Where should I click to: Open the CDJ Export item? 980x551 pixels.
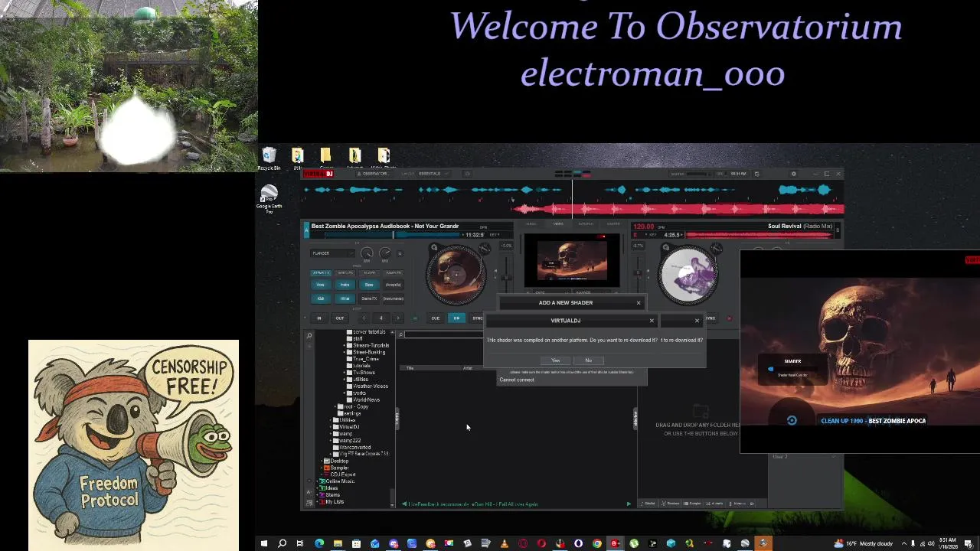tap(343, 474)
